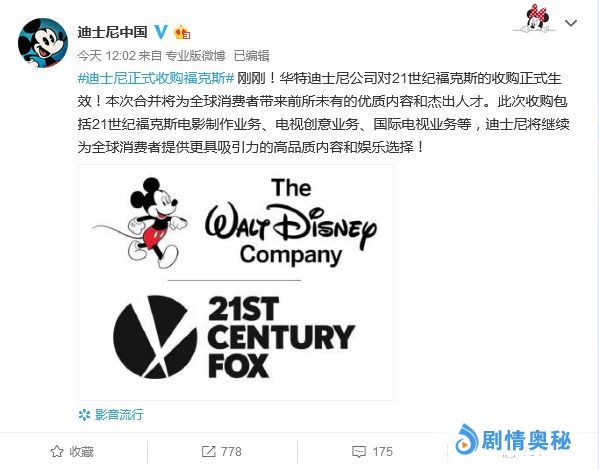The height and width of the screenshot is (470, 599).
Task: Enlarge the Disney and Fox logo image
Action: click(236, 282)
